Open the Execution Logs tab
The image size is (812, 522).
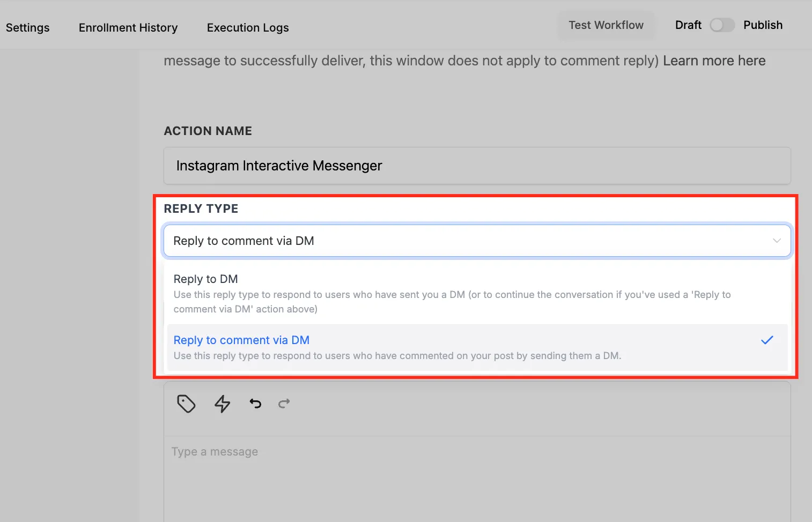(248, 28)
